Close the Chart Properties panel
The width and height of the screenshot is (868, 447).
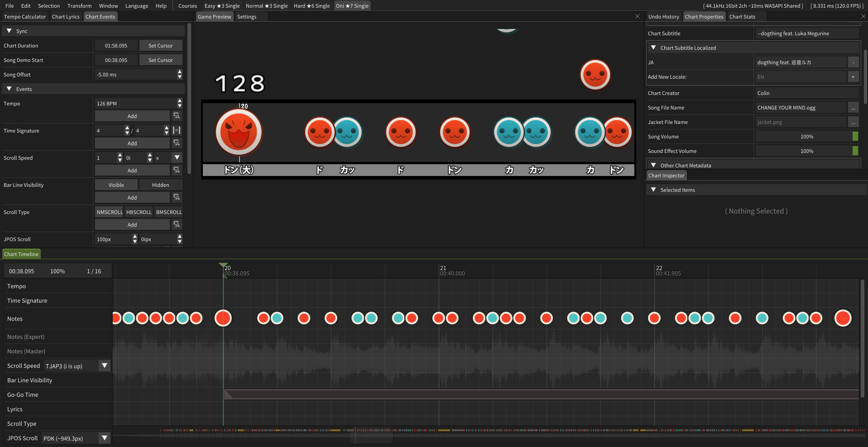(863, 16)
